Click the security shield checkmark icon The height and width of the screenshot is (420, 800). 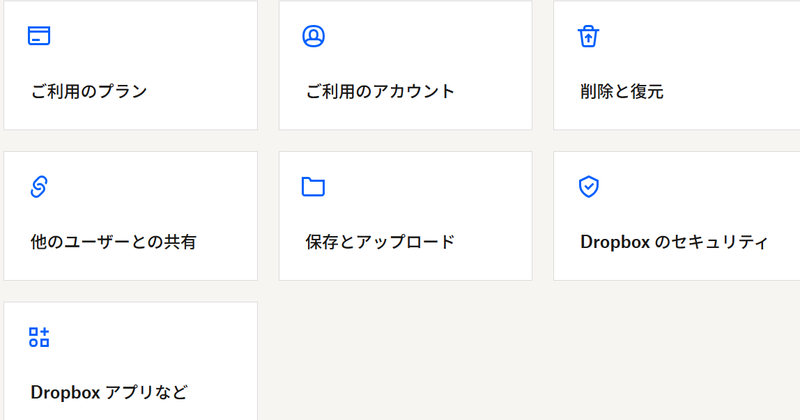click(x=588, y=187)
